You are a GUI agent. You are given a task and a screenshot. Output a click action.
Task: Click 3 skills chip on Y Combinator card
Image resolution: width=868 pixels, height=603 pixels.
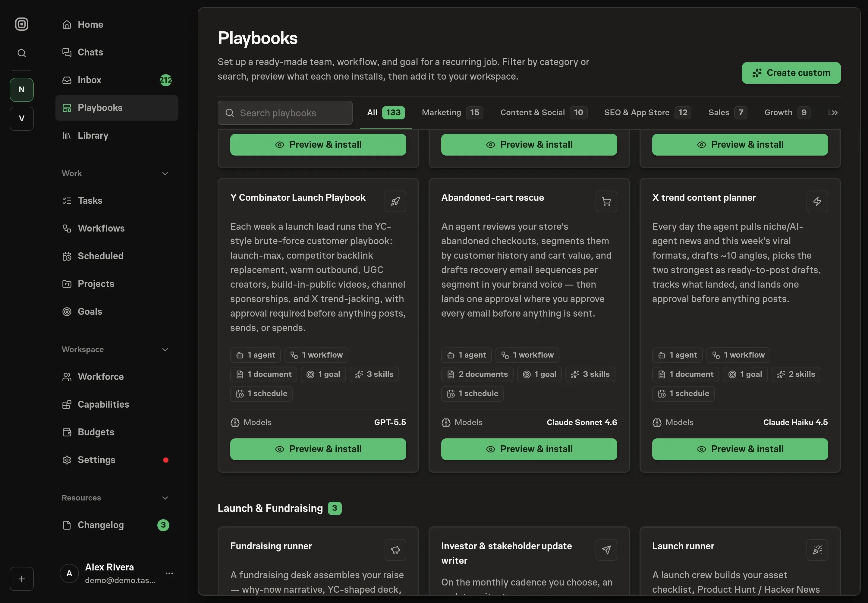(x=374, y=374)
